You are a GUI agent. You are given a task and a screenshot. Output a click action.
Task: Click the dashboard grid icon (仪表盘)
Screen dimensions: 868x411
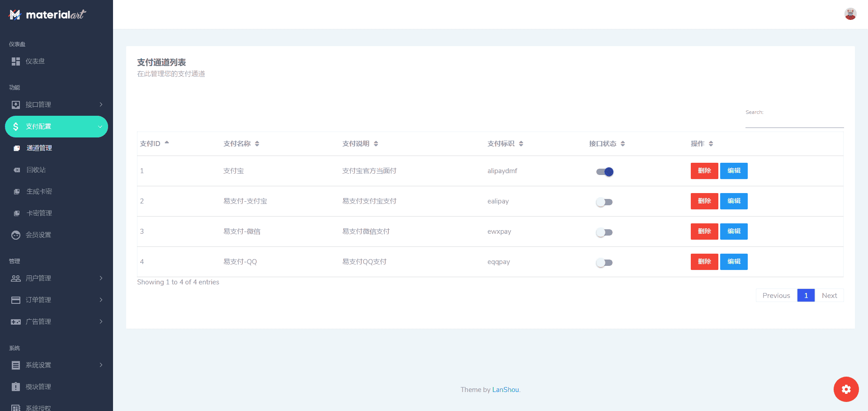pyautogui.click(x=16, y=61)
